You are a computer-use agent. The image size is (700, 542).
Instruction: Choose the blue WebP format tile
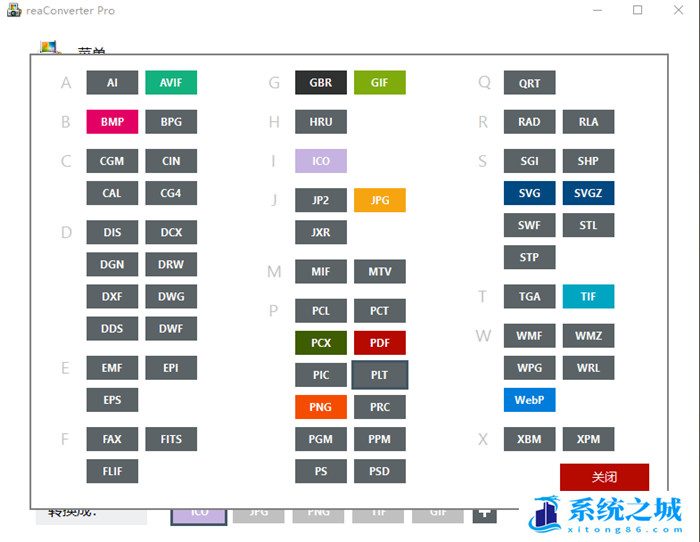(529, 400)
